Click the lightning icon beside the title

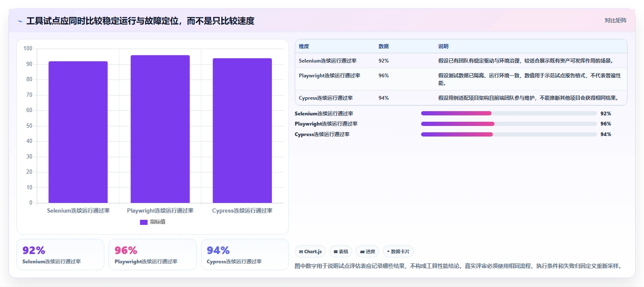[20, 21]
